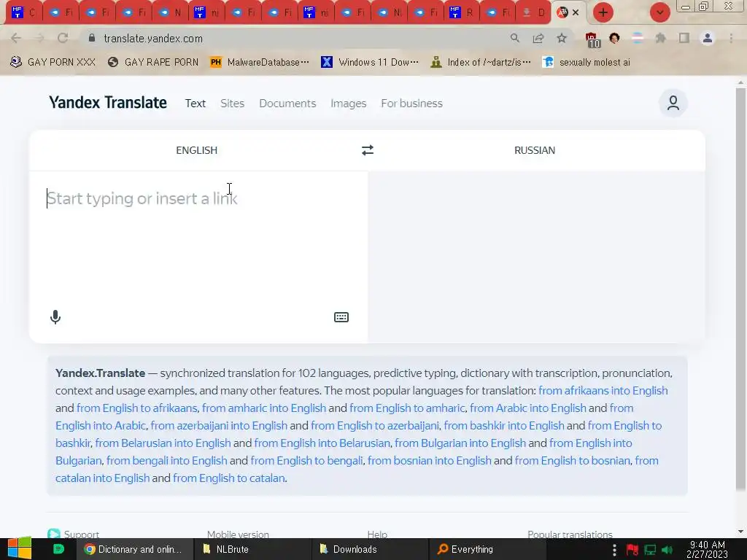Switch to the Documents tab
This screenshot has width=747, height=560.
tap(287, 104)
